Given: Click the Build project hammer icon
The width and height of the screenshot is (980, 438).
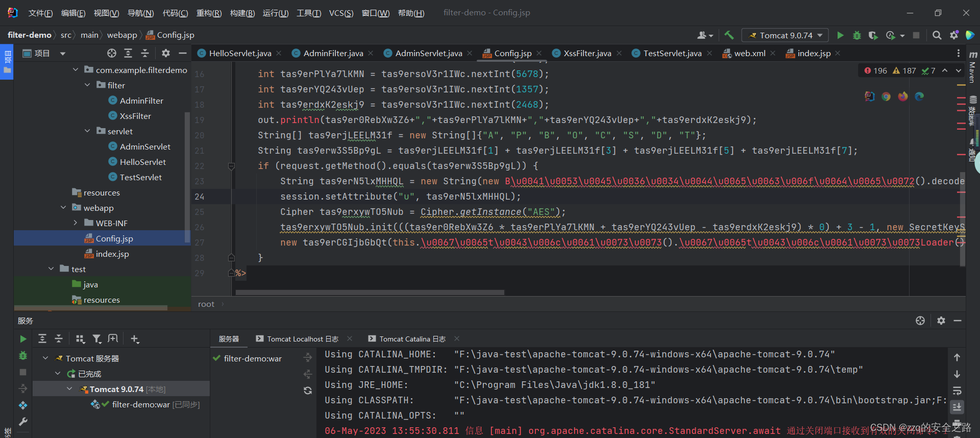Looking at the screenshot, I should pos(729,35).
